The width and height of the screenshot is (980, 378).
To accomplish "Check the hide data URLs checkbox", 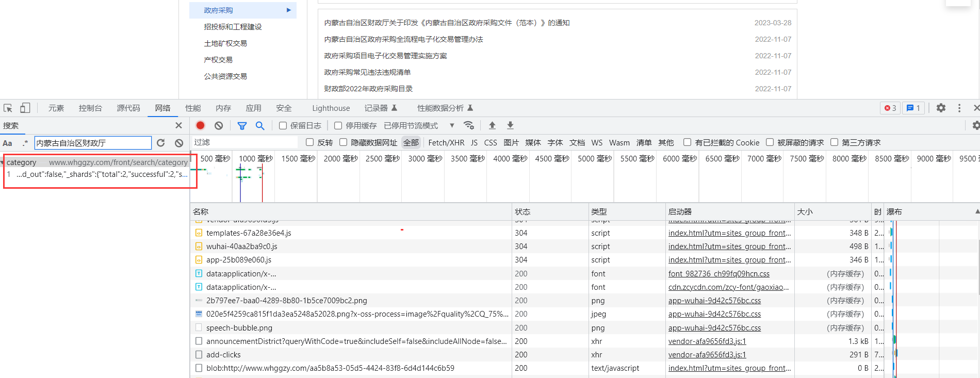I will click(x=344, y=142).
